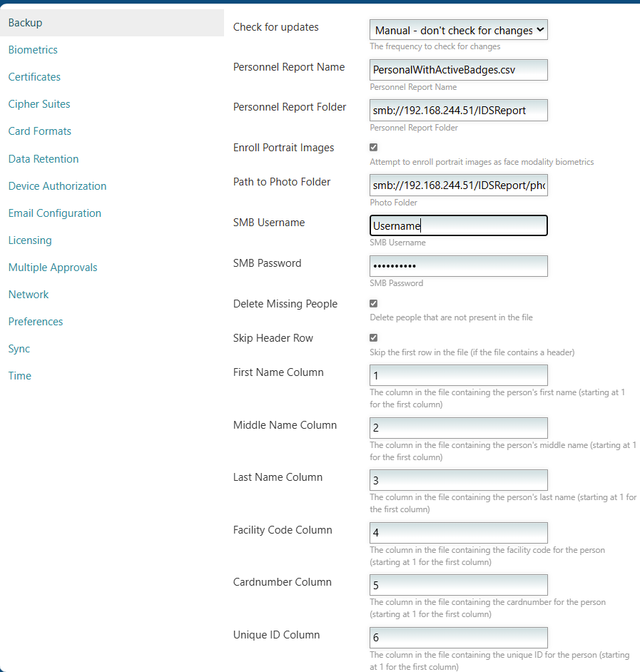Go to Device Authorization section
Screen dimensions: 640x672
(58, 186)
